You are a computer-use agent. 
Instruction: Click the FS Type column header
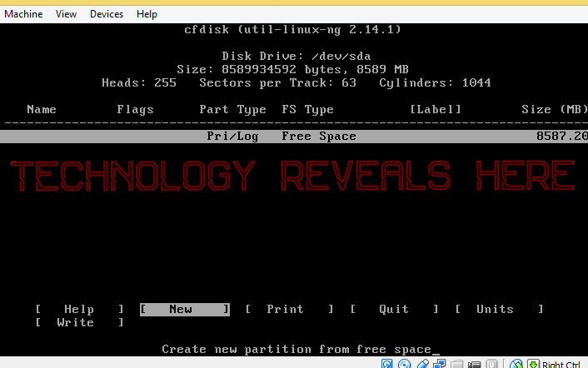click(x=308, y=109)
